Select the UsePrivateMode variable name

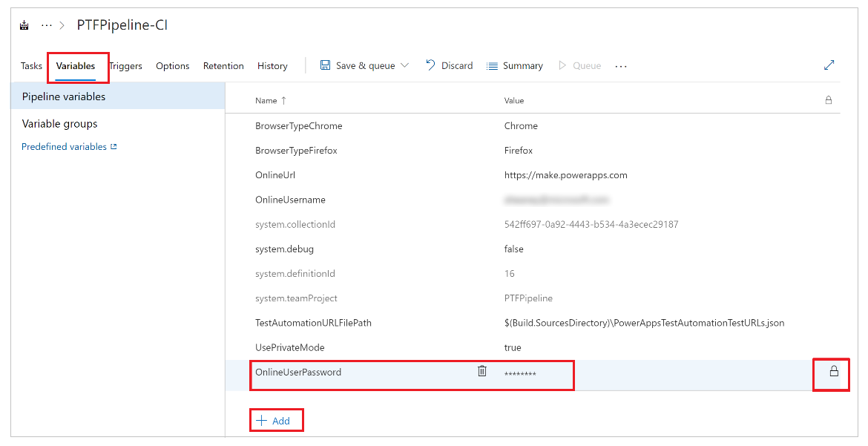click(289, 347)
